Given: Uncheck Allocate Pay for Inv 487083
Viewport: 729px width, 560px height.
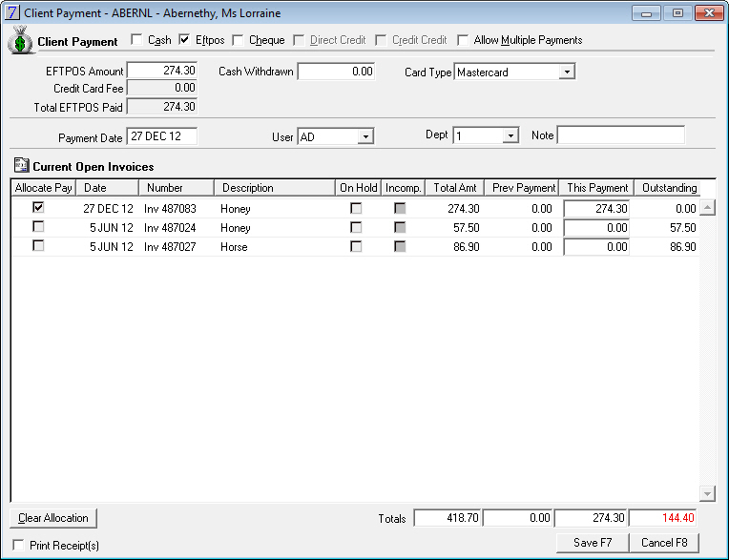Looking at the screenshot, I should 38,207.
